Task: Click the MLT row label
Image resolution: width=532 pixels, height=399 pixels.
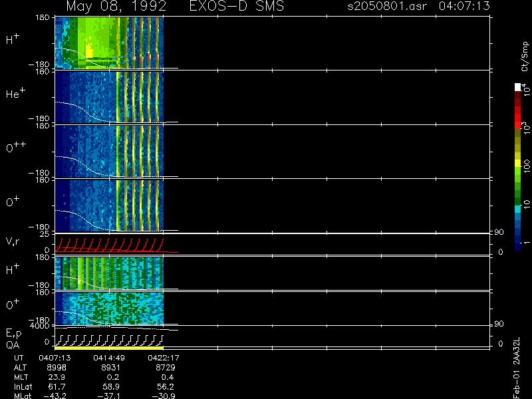Action: click(21, 377)
